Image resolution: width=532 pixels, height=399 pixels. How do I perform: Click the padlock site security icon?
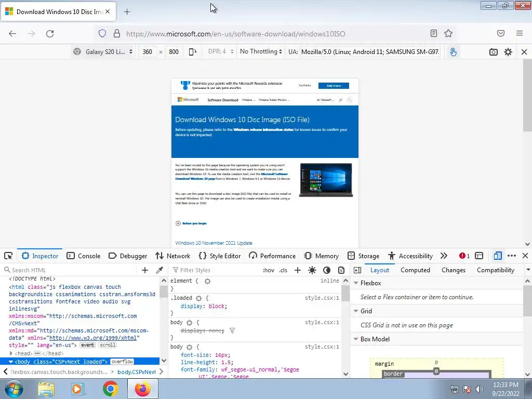(x=117, y=33)
